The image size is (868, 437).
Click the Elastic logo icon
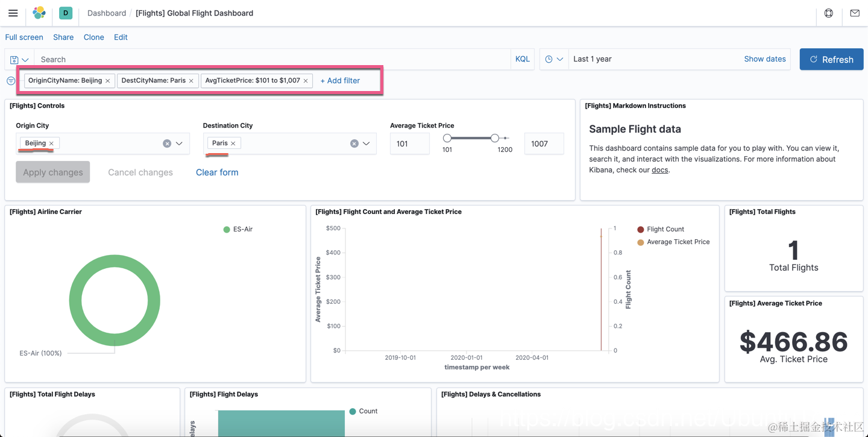(x=39, y=13)
